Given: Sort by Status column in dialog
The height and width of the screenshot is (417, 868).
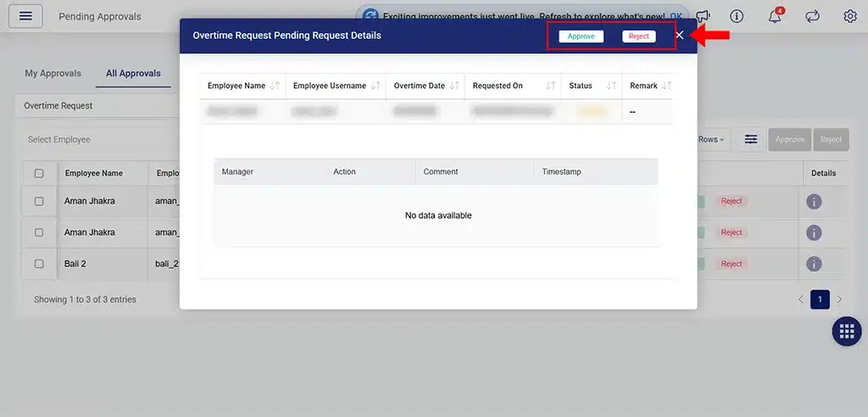Looking at the screenshot, I should pyautogui.click(x=611, y=86).
